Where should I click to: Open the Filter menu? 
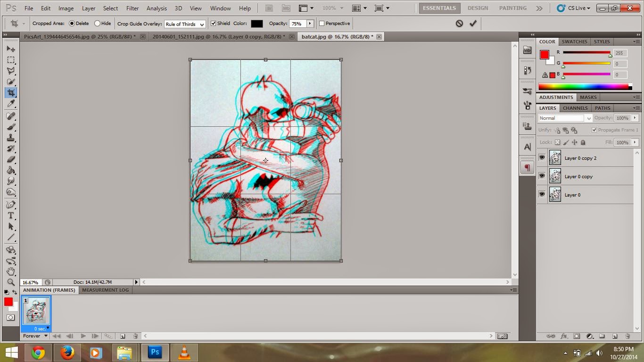click(x=132, y=8)
